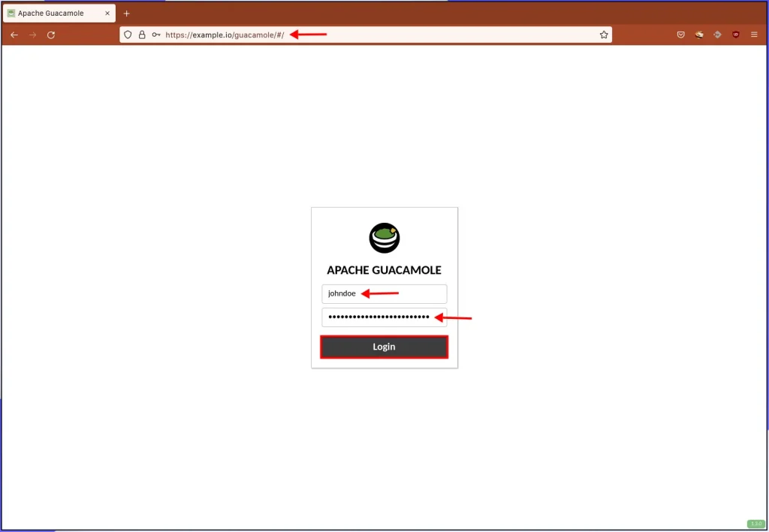Reload the page with the refresh icon
The width and height of the screenshot is (769, 532).
pyautogui.click(x=51, y=35)
